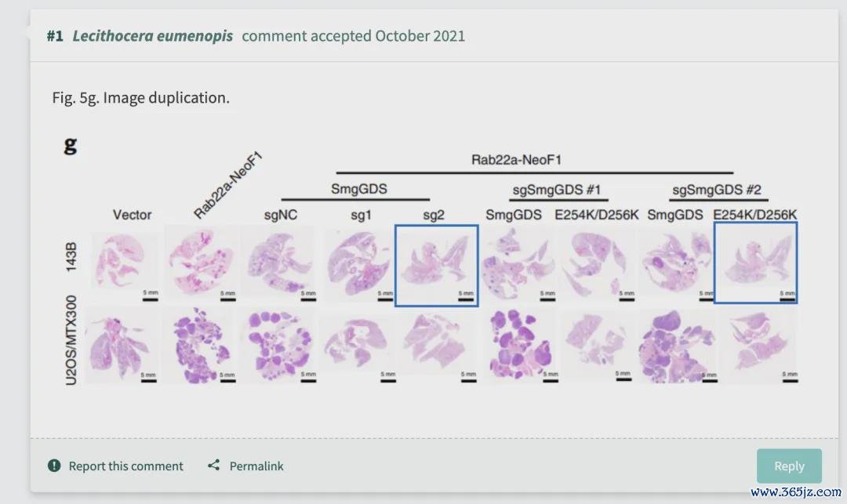Click the U2OS/MTX300 Vector lung image
The width and height of the screenshot is (847, 504).
[x=122, y=345]
